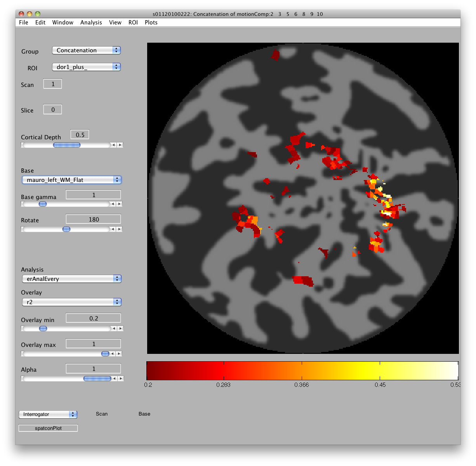The width and height of the screenshot is (476, 466).
Task: Click the r2 overlay colorbar
Action: click(x=302, y=371)
